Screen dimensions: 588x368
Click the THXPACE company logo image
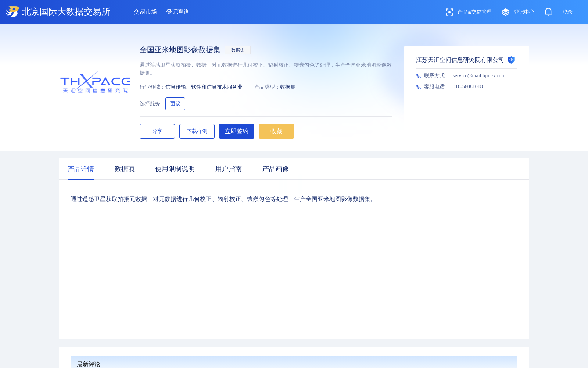tap(96, 82)
